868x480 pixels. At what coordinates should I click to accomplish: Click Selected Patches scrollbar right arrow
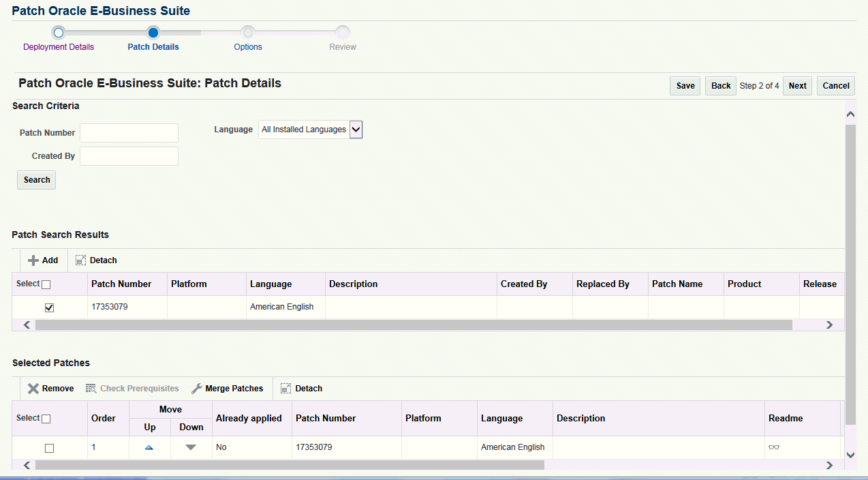click(x=829, y=465)
